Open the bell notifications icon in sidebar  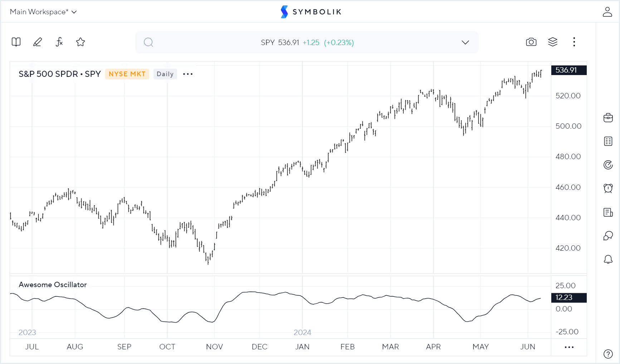pos(608,260)
